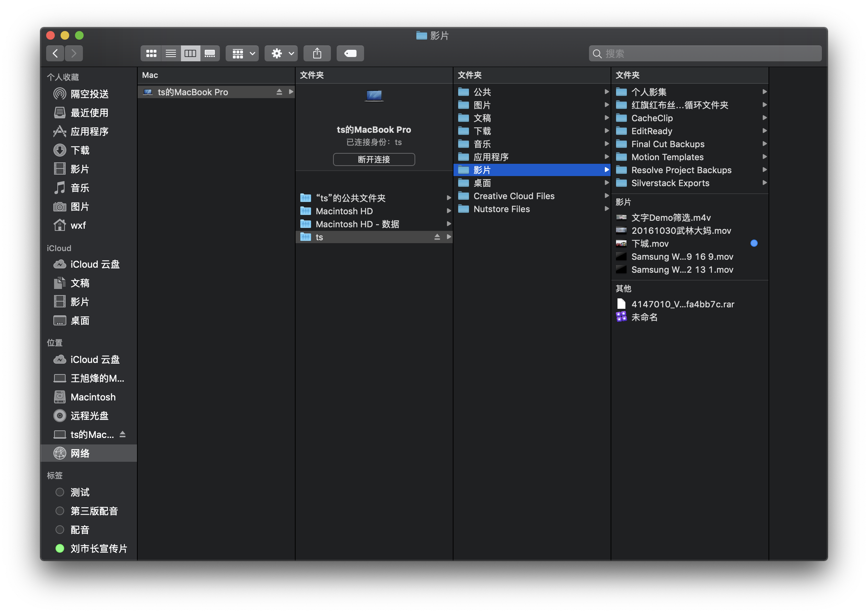868x614 pixels.
Task: Click the edit tags toolbar button
Action: click(350, 53)
